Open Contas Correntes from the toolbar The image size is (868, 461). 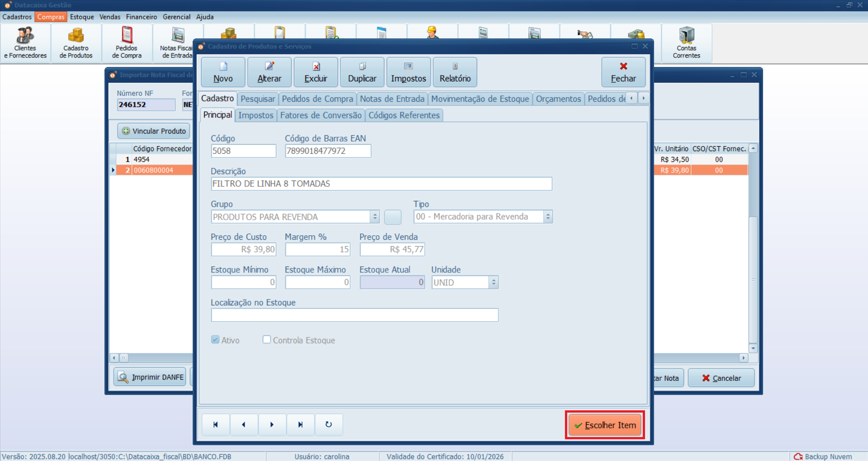686,43
